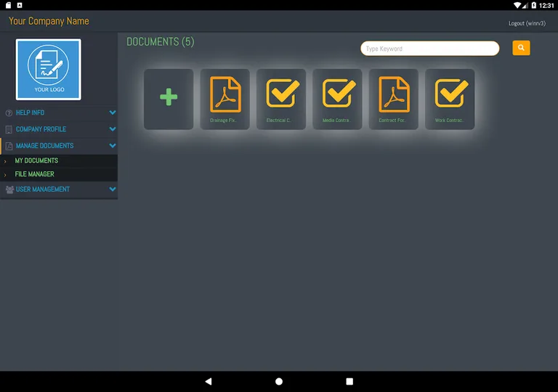Tap the Android back navigation button

click(209, 381)
